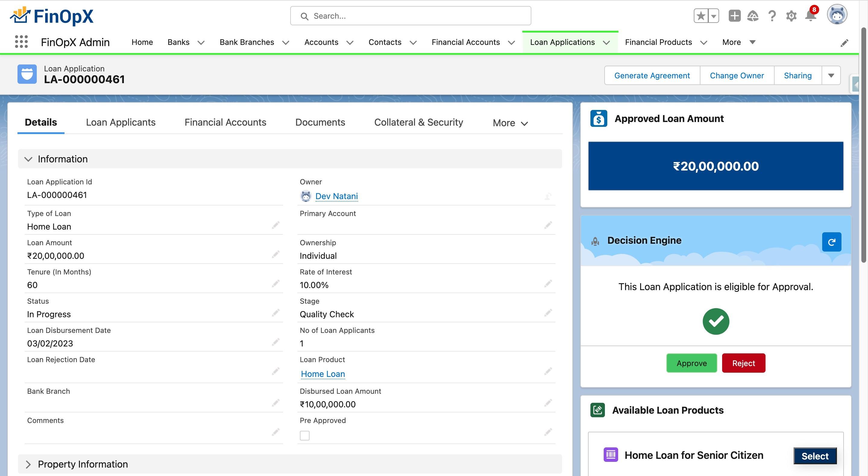
Task: Edit the Status field pencil
Action: coord(276,313)
